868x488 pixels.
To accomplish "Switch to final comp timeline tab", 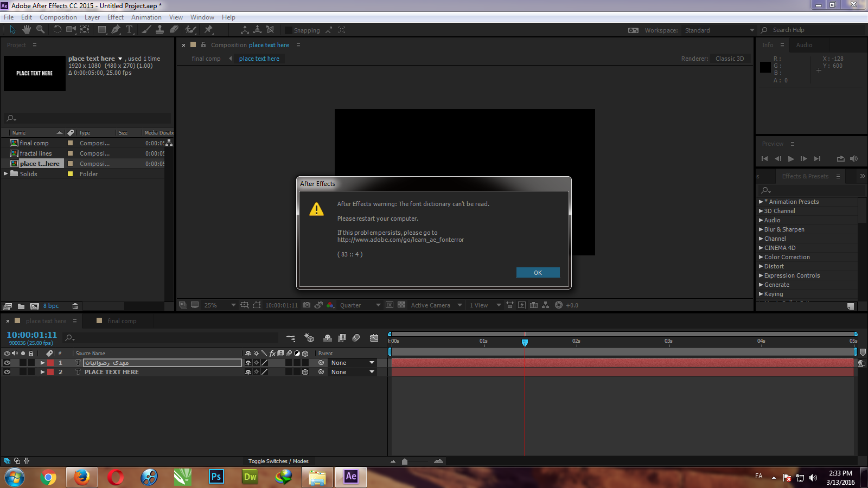I will point(122,321).
